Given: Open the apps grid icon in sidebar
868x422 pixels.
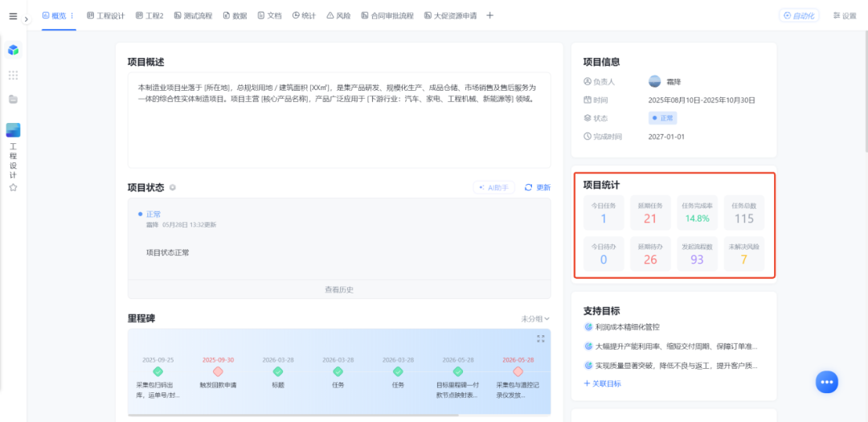Looking at the screenshot, I should 14,76.
